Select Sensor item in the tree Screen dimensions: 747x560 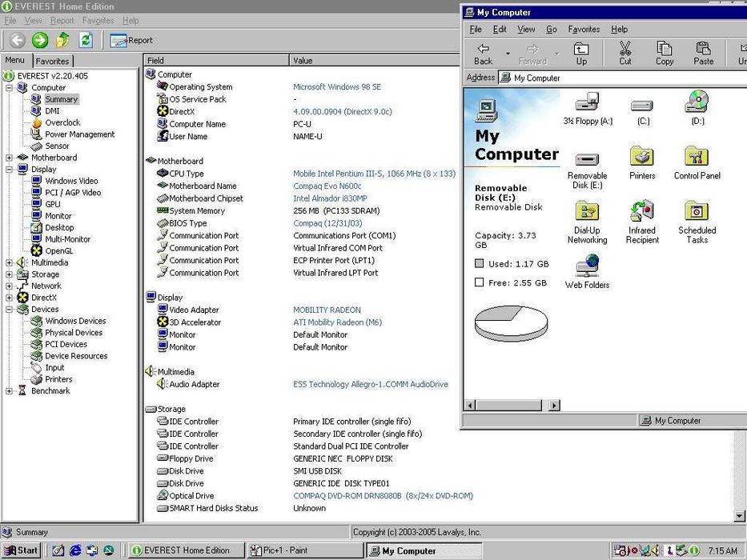tap(57, 146)
